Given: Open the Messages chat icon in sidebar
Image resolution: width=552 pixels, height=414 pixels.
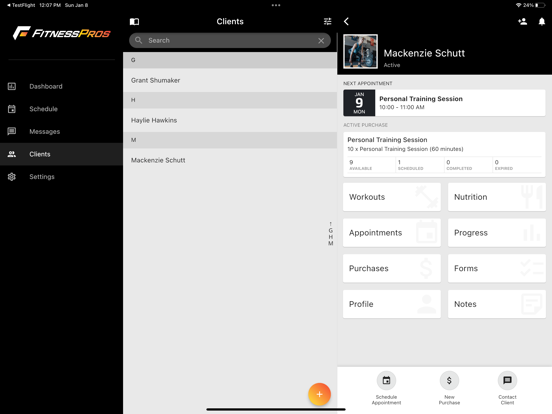Looking at the screenshot, I should point(12,131).
